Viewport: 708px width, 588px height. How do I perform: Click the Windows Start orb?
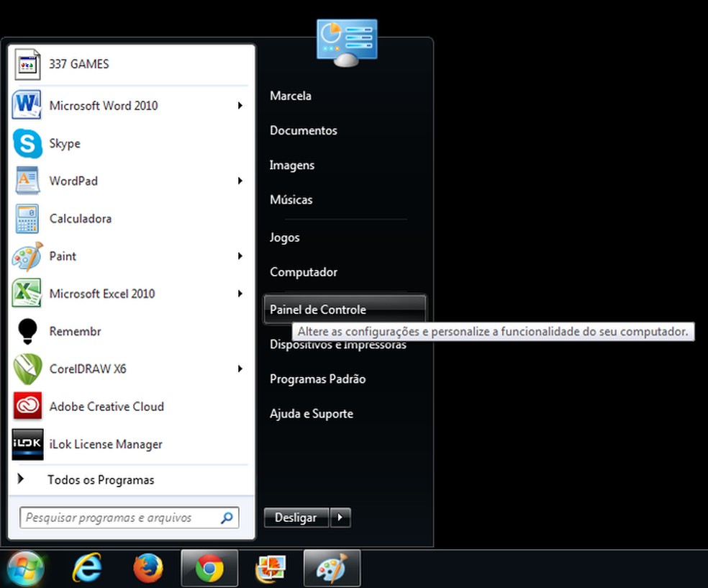click(25, 569)
